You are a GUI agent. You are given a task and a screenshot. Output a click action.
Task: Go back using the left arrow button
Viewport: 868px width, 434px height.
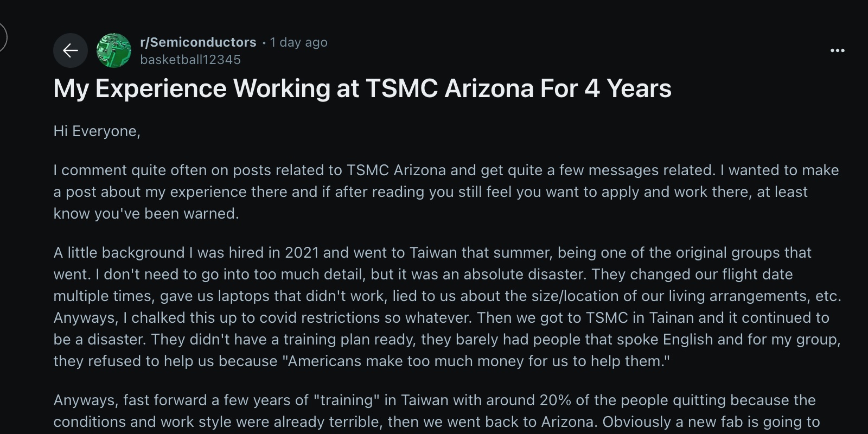[x=71, y=50]
